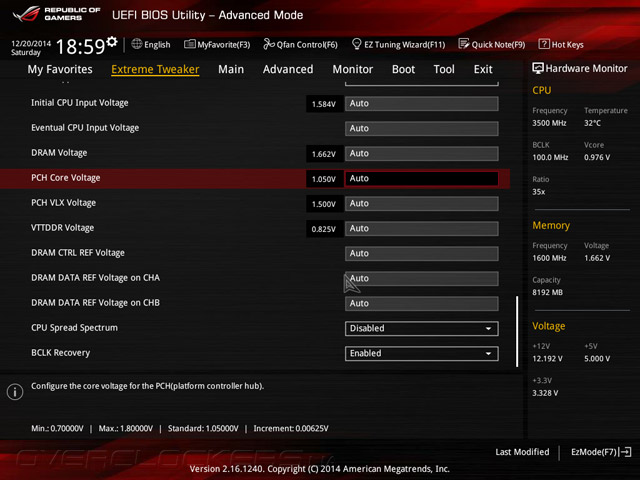
Task: Click the 0.825V VTTDDR value readout
Action: 324,229
